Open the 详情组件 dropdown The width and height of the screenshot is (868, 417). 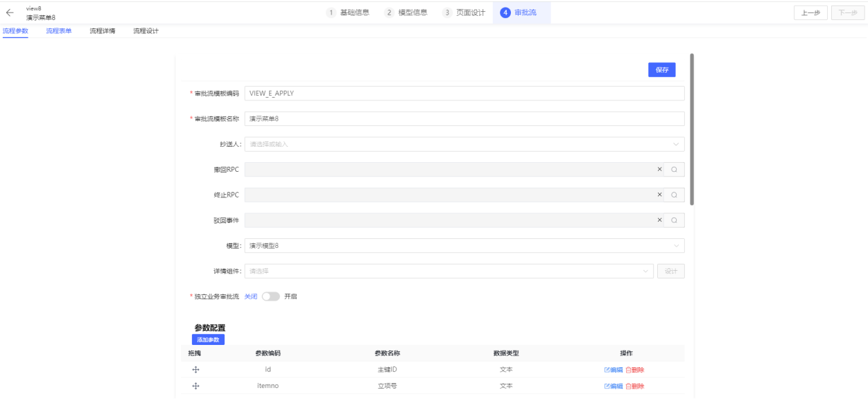click(449, 271)
